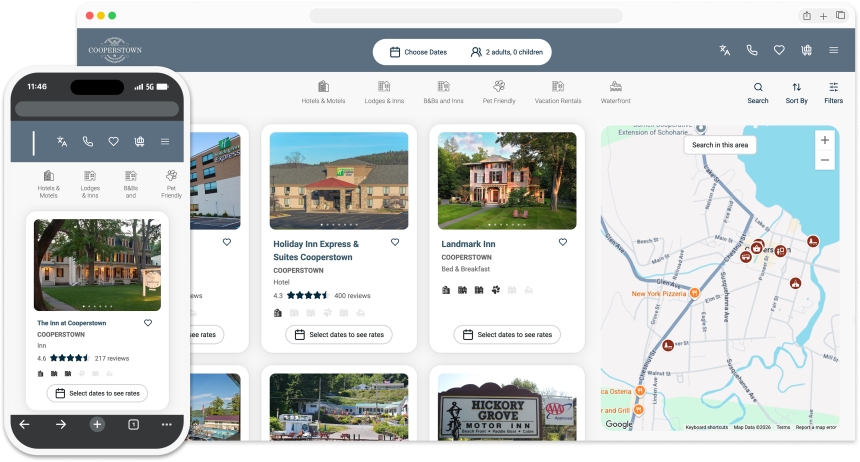Select dates for The Inn at Cooperstown
The width and height of the screenshot is (860, 462).
pos(97,393)
